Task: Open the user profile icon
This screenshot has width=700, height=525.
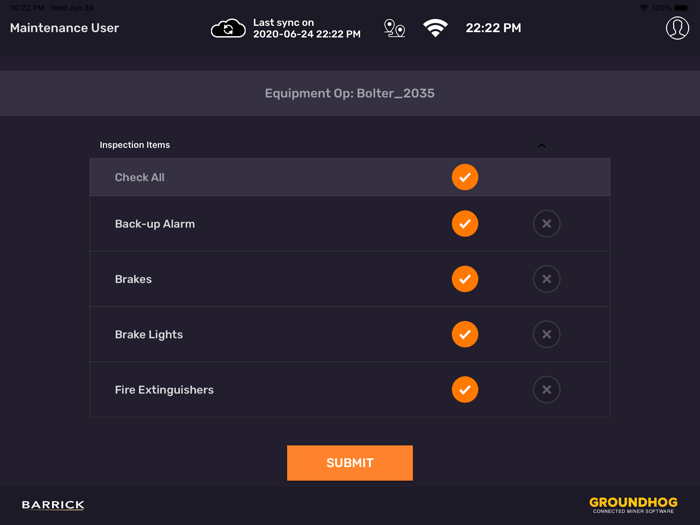Action: pyautogui.click(x=677, y=28)
